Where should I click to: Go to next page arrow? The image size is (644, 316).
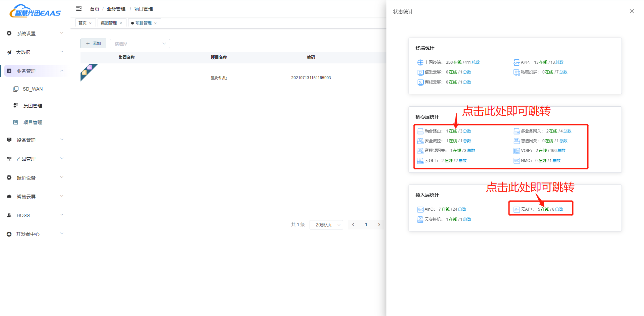click(379, 225)
